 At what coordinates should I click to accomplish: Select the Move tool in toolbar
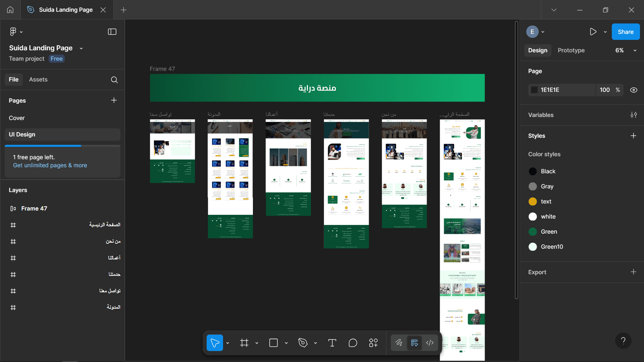coord(215,343)
